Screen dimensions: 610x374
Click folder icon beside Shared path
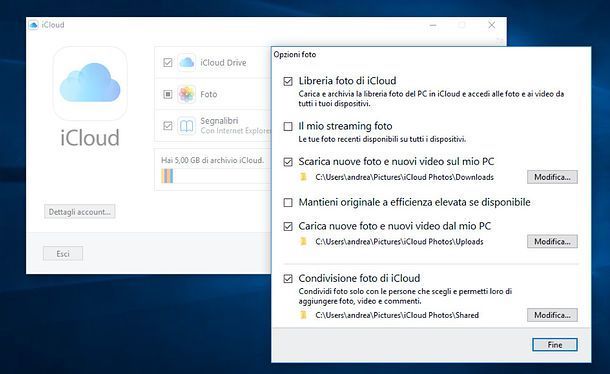303,315
